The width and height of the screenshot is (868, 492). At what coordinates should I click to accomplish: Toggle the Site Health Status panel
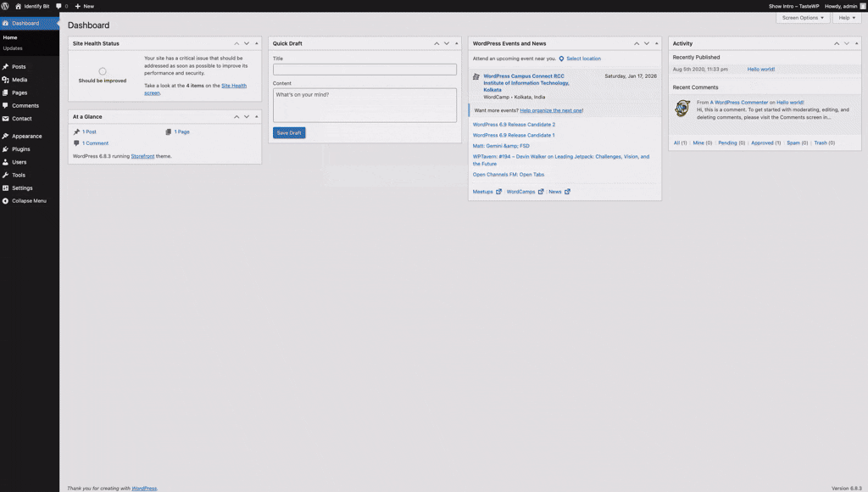257,43
